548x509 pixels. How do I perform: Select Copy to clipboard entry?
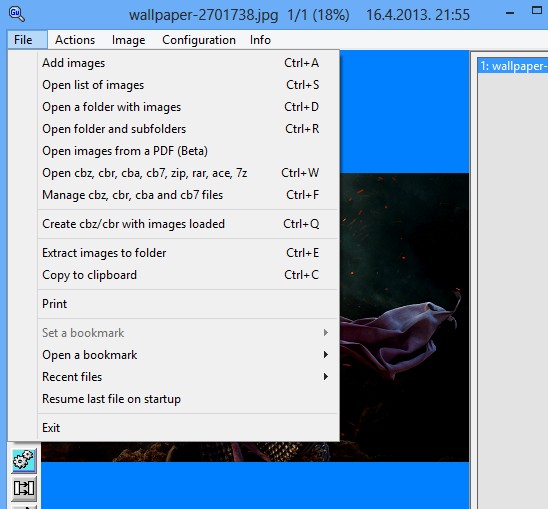pos(188,275)
